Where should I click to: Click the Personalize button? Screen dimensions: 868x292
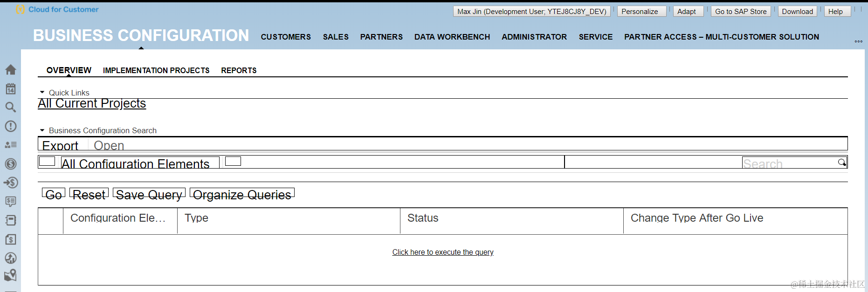(642, 12)
